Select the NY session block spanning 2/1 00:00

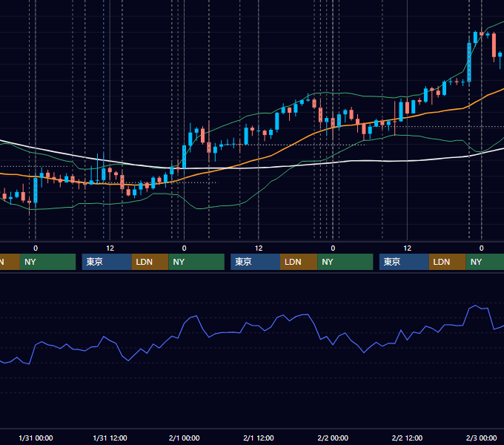click(196, 262)
